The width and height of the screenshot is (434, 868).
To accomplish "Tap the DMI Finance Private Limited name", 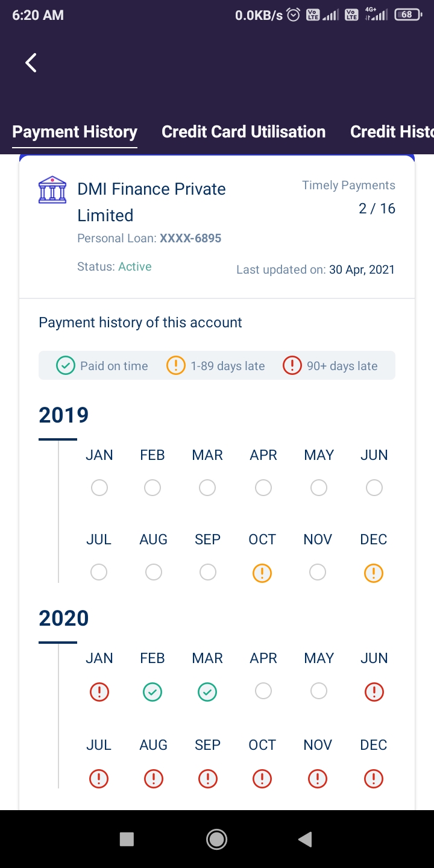I will click(151, 202).
